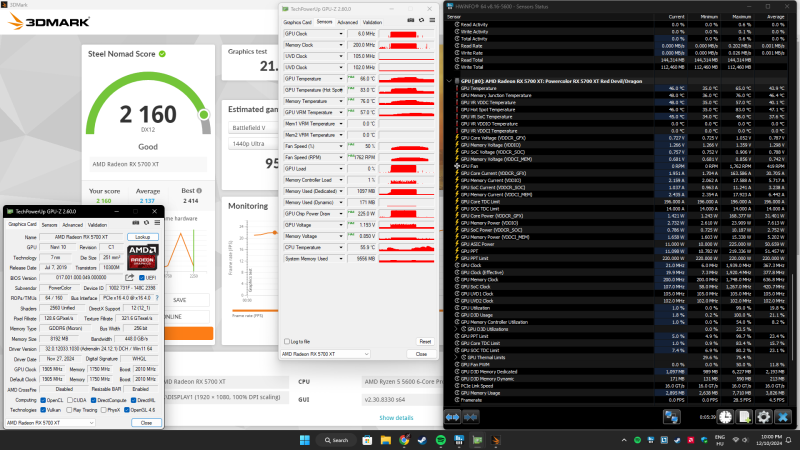Switch to Sensors tab in GPU-Z Graphics Card window

(x=49, y=224)
